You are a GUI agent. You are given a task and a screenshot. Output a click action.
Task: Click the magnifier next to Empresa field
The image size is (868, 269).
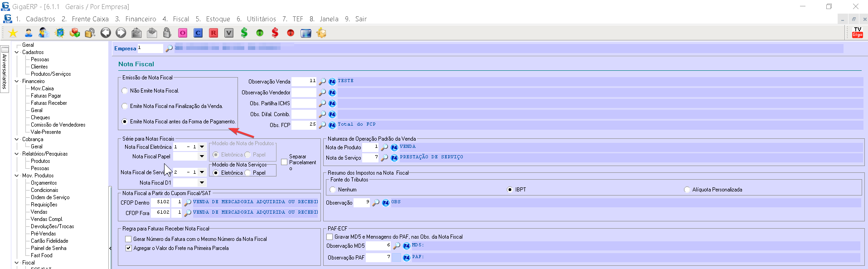click(x=169, y=49)
